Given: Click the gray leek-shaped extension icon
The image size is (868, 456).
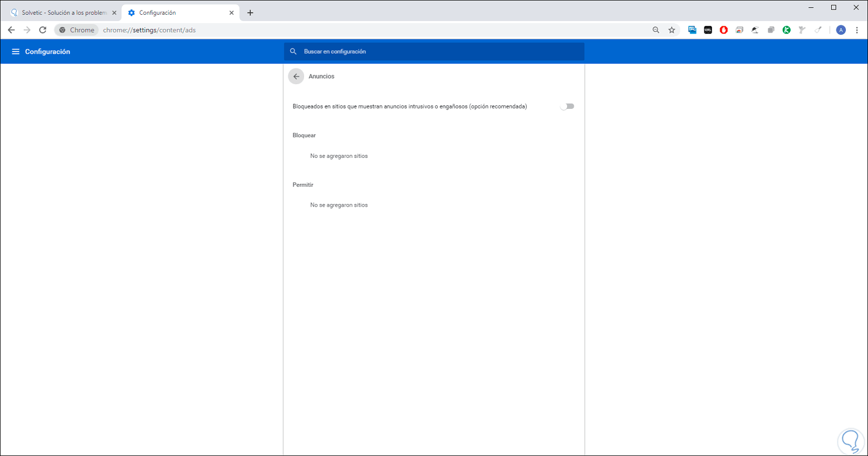Looking at the screenshot, I should (802, 30).
